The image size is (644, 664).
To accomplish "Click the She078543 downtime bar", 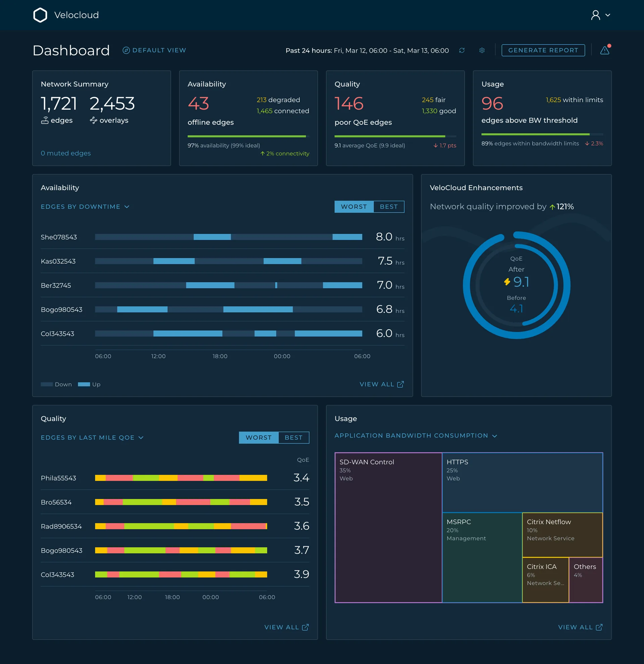I will (x=228, y=237).
